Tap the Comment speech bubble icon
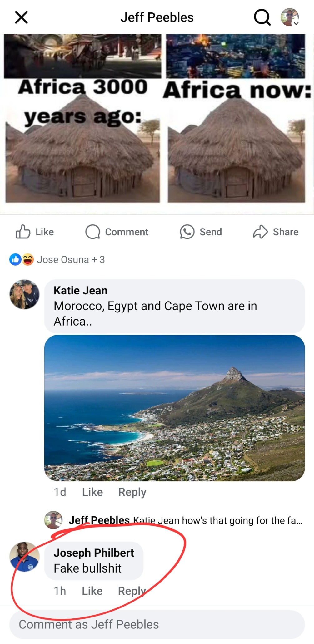 (x=92, y=232)
